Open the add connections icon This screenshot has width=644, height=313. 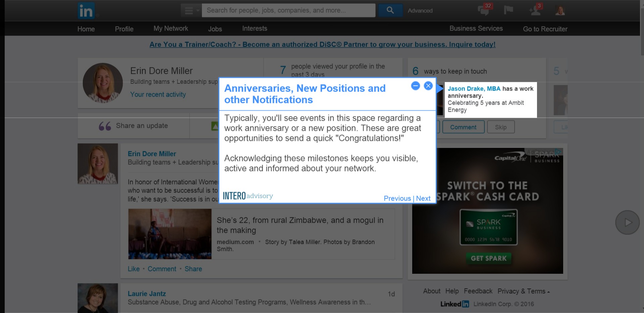535,10
